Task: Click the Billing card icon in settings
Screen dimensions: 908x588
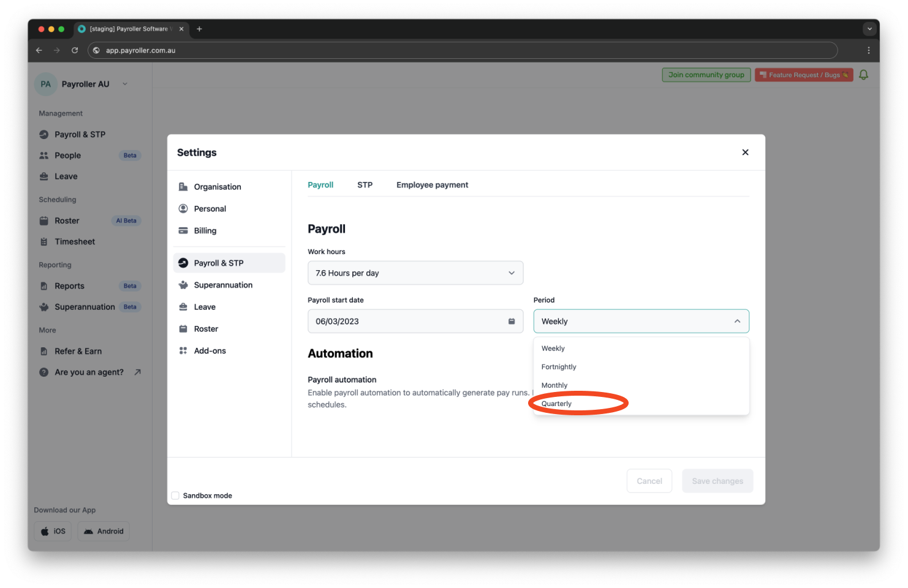Action: (183, 231)
